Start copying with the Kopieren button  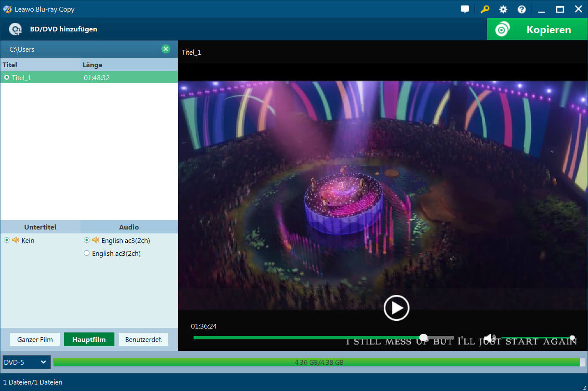537,29
